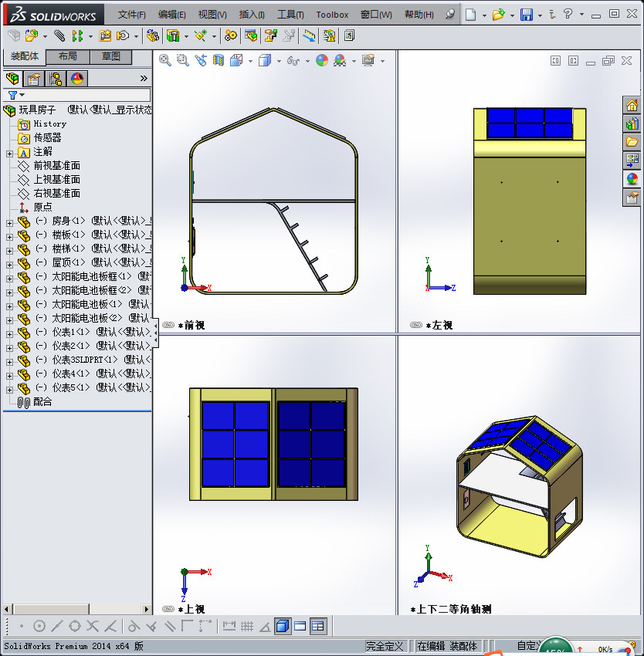Click the » expand panel tabs button
The height and width of the screenshot is (656, 644).
144,78
